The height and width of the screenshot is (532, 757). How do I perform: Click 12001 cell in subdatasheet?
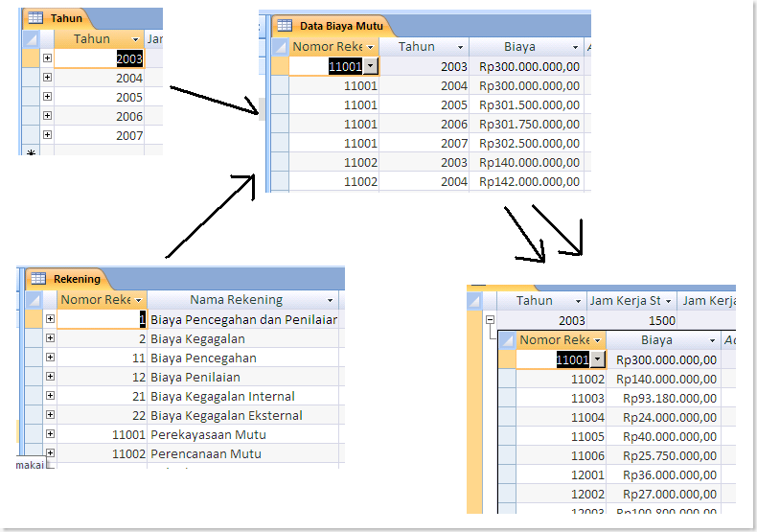[x=561, y=475]
